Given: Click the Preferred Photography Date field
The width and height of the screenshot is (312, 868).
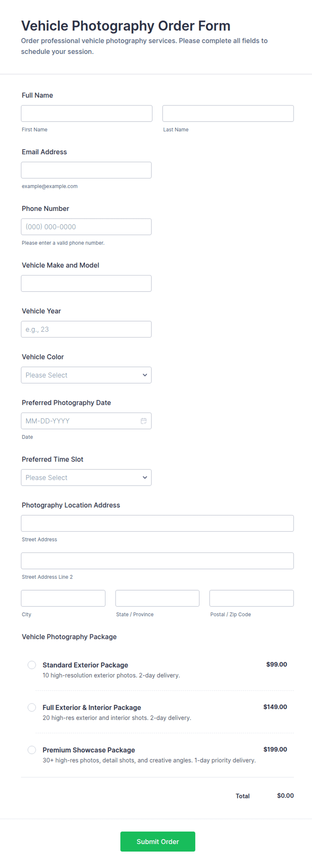Looking at the screenshot, I should click(86, 421).
